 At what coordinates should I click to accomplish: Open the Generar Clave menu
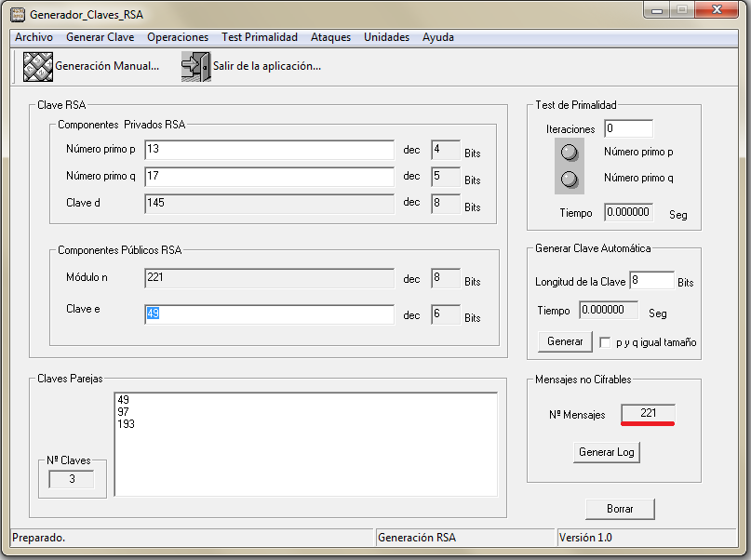click(x=101, y=37)
